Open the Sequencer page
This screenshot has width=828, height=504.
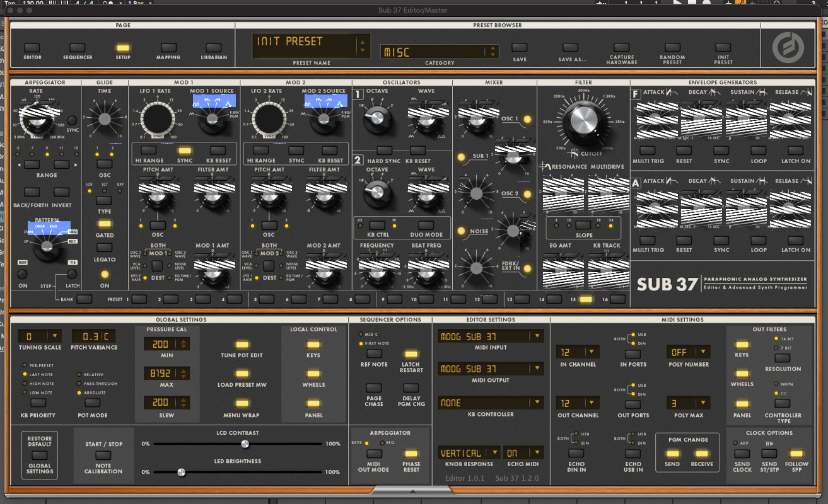point(78,48)
